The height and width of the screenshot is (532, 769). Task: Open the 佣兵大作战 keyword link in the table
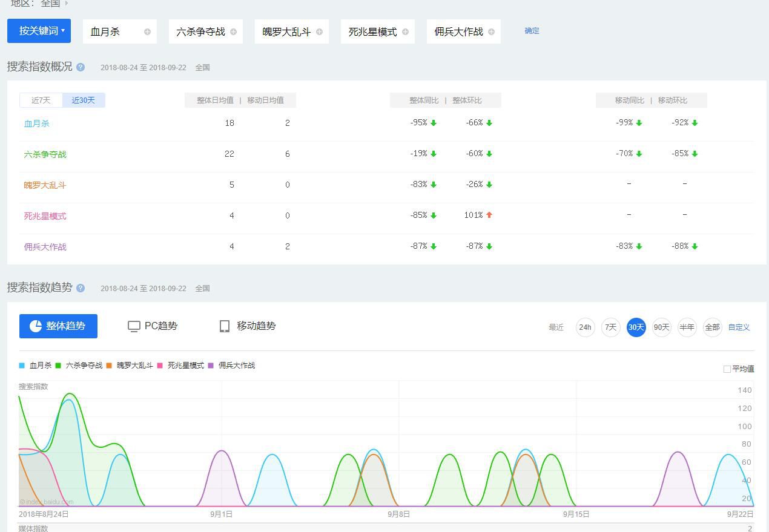tap(45, 247)
